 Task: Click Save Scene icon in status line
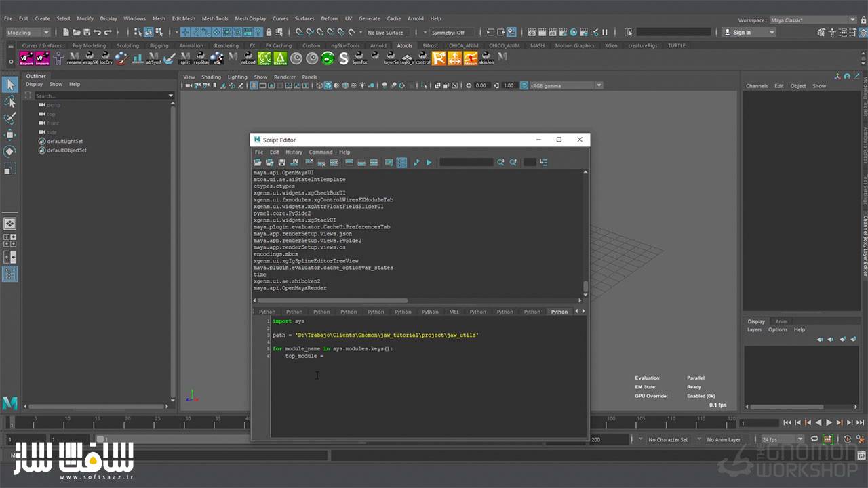[87, 32]
